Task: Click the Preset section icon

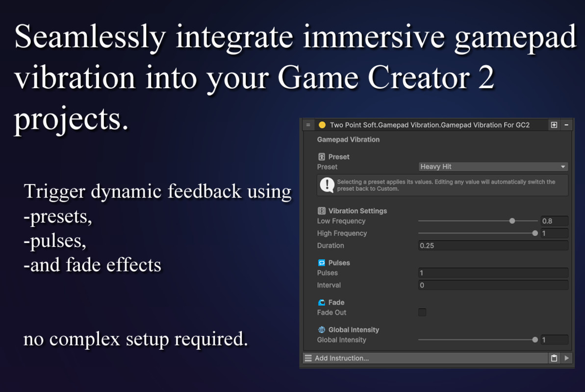Action: pos(322,157)
